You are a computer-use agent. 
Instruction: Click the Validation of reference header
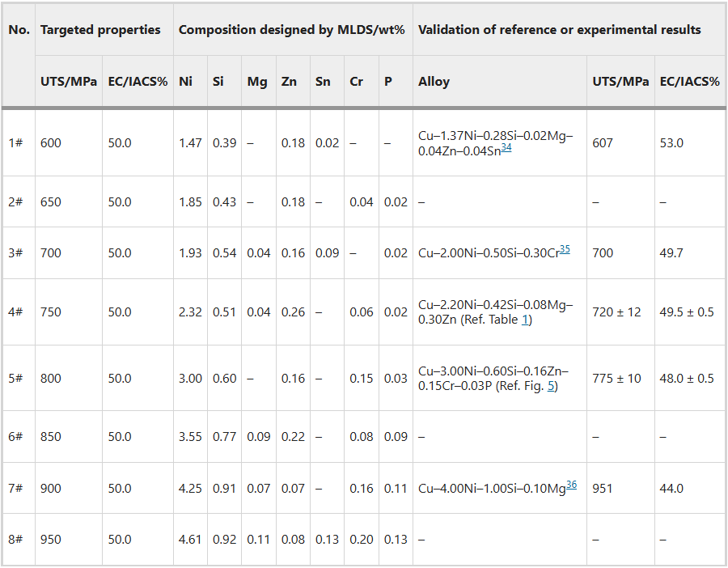coord(559,30)
